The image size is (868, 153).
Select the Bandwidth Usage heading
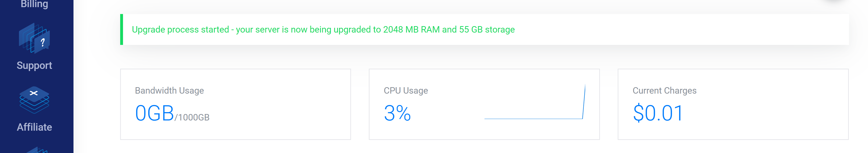169,91
